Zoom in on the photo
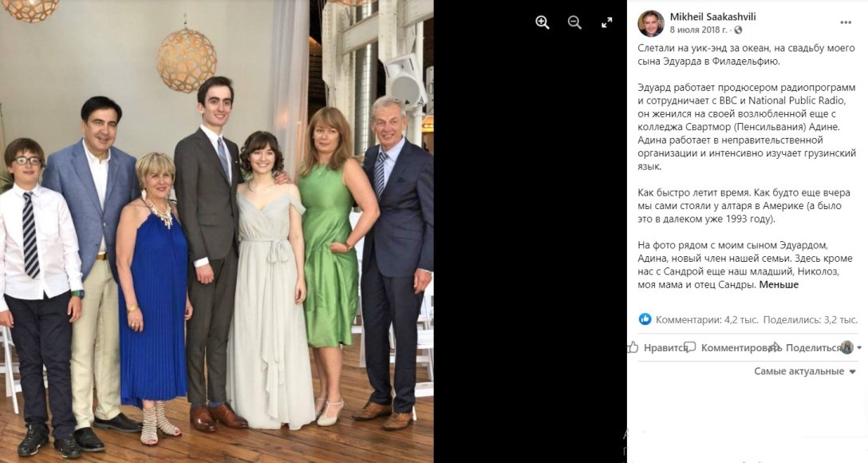 [x=542, y=23]
